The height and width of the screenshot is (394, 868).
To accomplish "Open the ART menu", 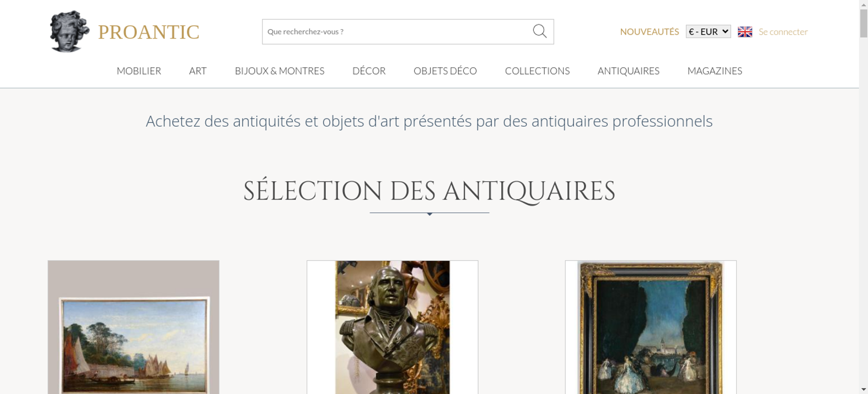I will [x=198, y=71].
